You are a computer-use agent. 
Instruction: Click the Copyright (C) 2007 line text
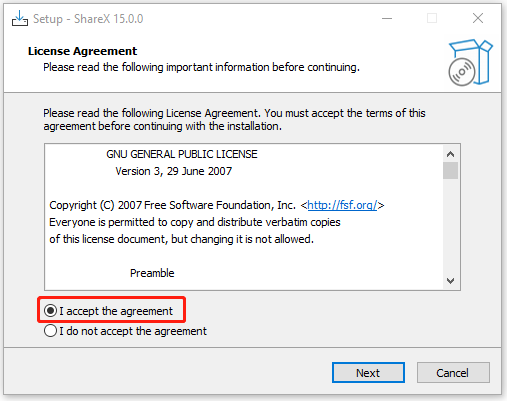pyautogui.click(x=217, y=205)
